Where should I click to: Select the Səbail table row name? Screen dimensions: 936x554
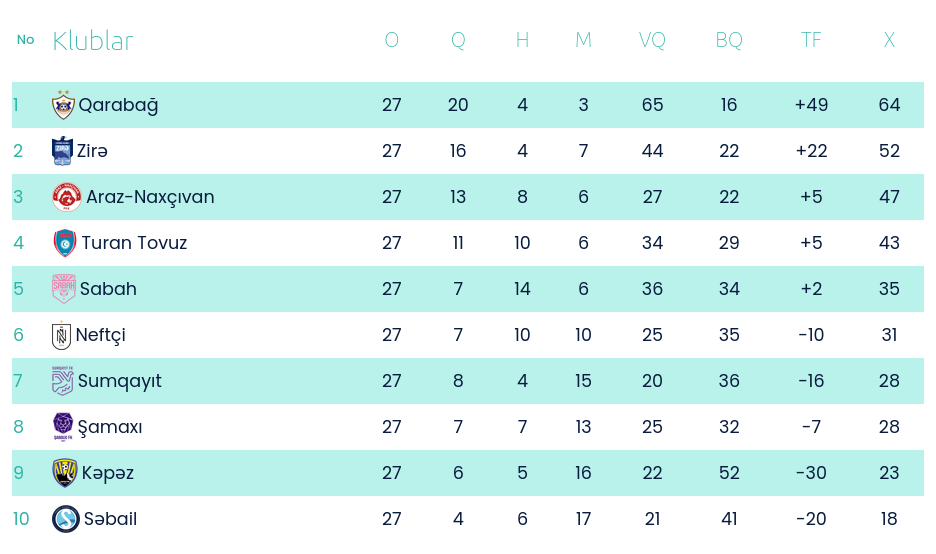click(110, 519)
